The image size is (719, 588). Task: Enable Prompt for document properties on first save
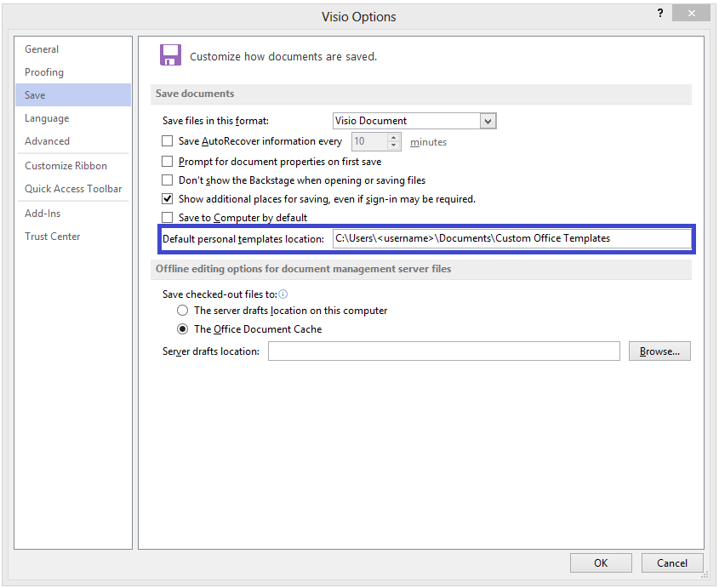167,161
